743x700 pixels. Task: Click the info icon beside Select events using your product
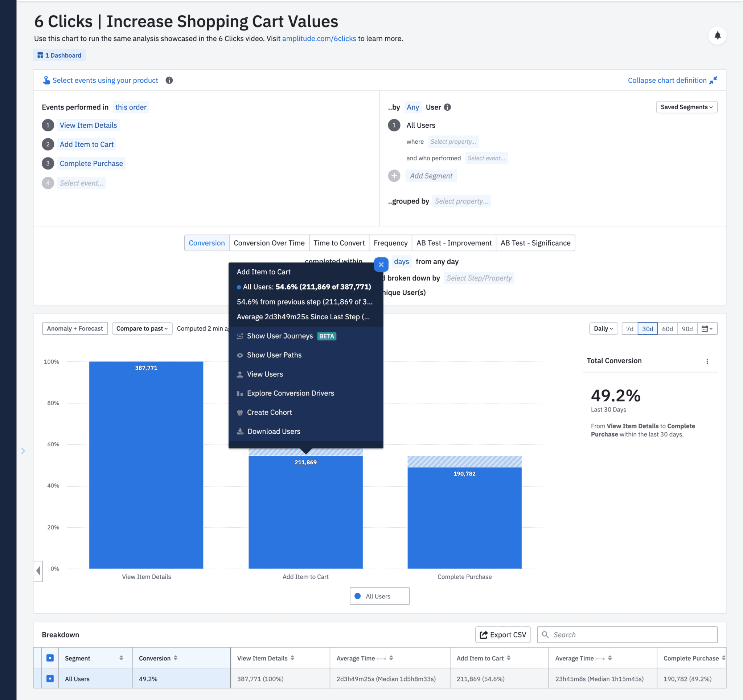pyautogui.click(x=169, y=80)
